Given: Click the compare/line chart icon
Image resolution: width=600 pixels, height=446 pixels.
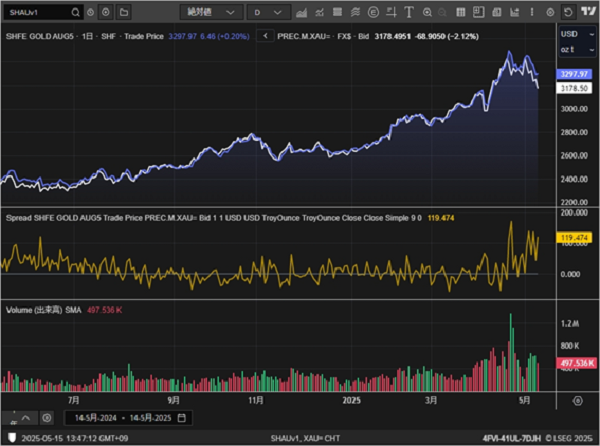Looking at the screenshot, I should 319,13.
